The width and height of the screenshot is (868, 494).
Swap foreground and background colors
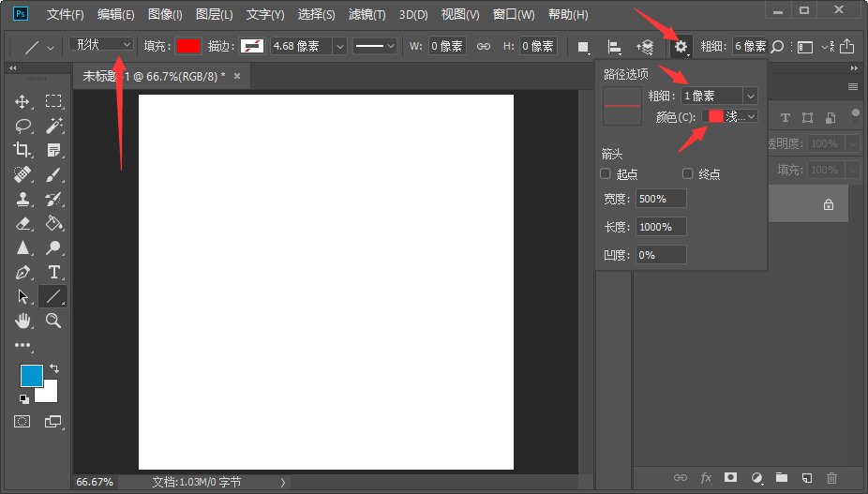tap(53, 368)
